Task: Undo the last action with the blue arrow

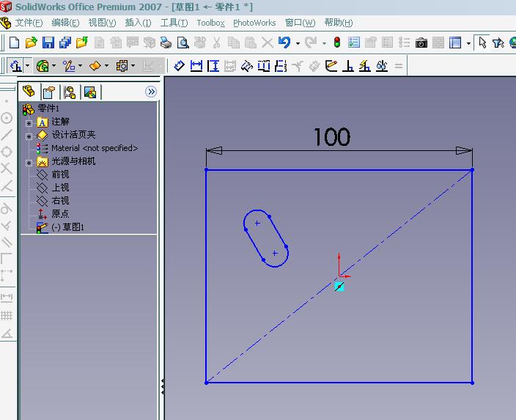Action: click(284, 43)
